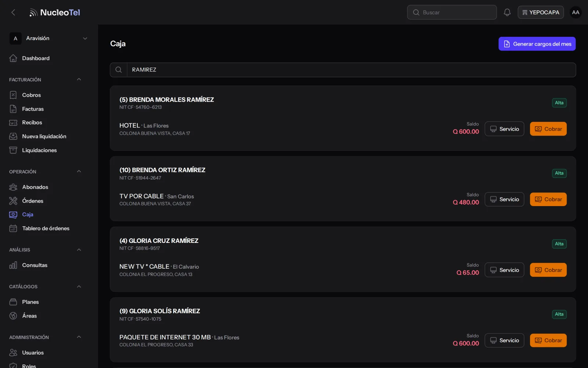Click Cobrar for Gloria Cruz Ramírez
The height and width of the screenshot is (368, 588).
(548, 270)
